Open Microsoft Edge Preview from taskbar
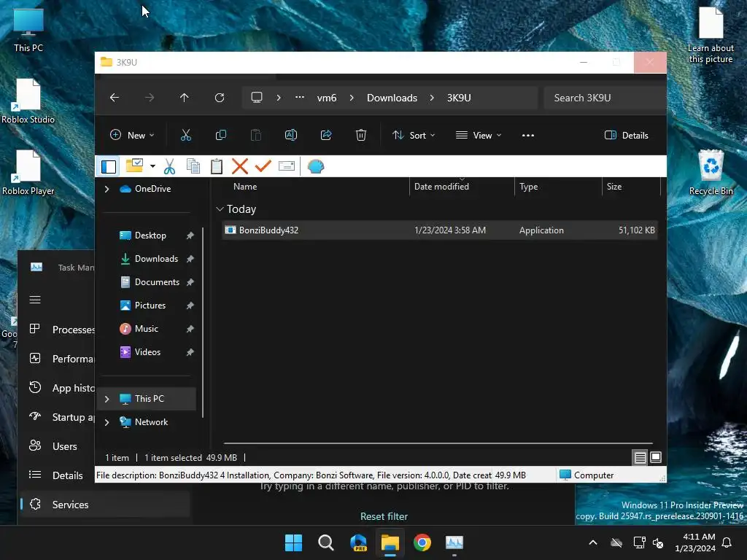Screen dimensions: 747x560 pyautogui.click(x=358, y=542)
